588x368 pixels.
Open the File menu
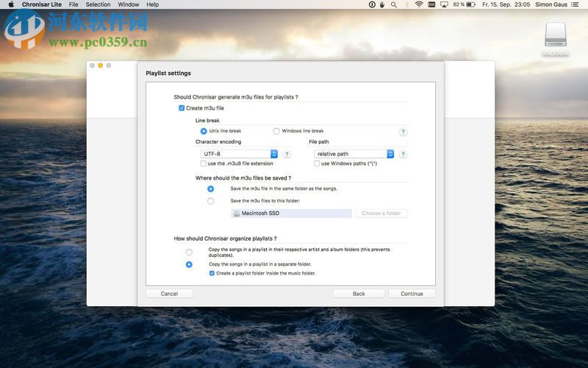click(73, 4)
